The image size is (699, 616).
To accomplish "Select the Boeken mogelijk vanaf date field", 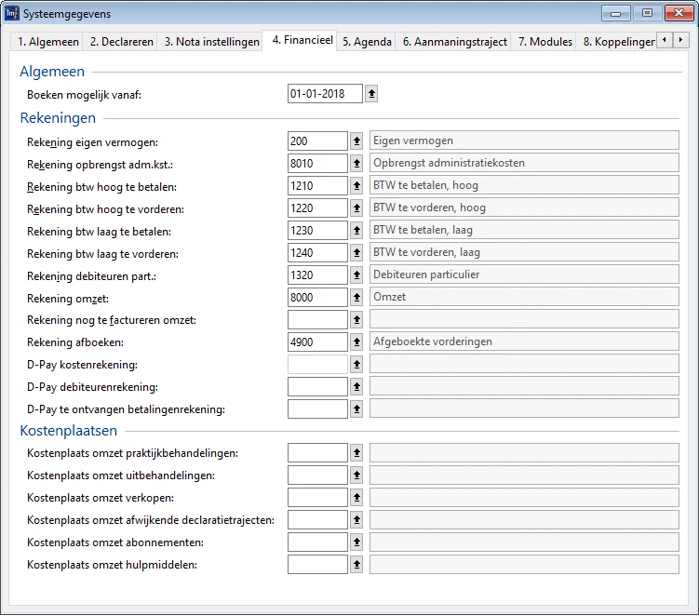I will (x=325, y=93).
